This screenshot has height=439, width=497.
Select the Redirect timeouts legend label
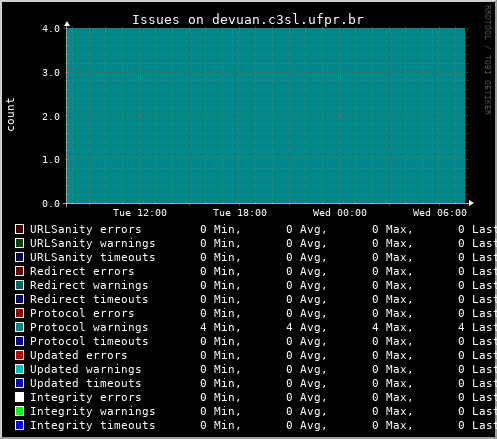(x=89, y=299)
